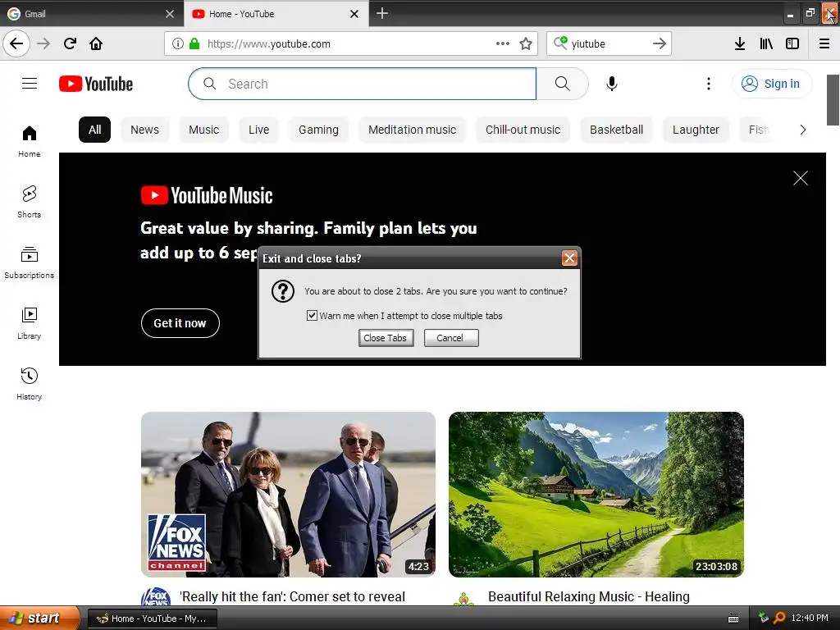Go back using browser back arrow

16,43
